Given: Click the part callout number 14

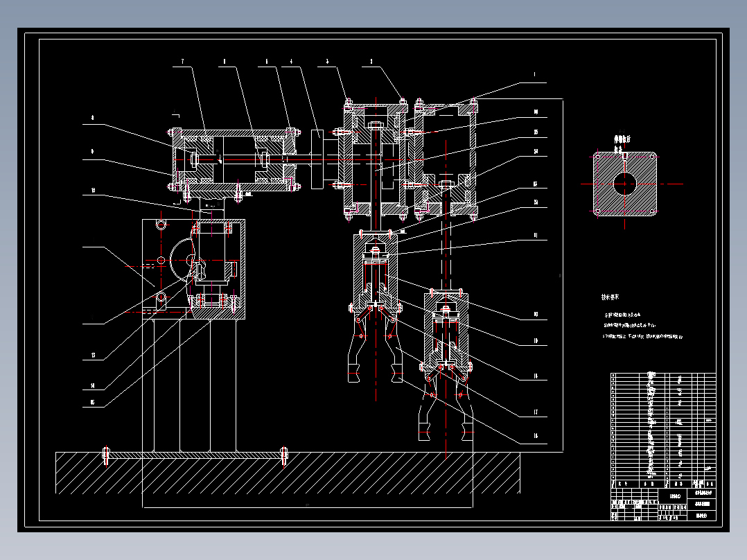Looking at the screenshot, I should click(93, 386).
